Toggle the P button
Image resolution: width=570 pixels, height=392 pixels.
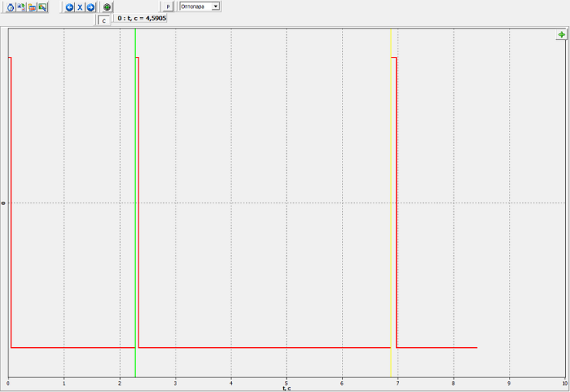click(x=168, y=6)
